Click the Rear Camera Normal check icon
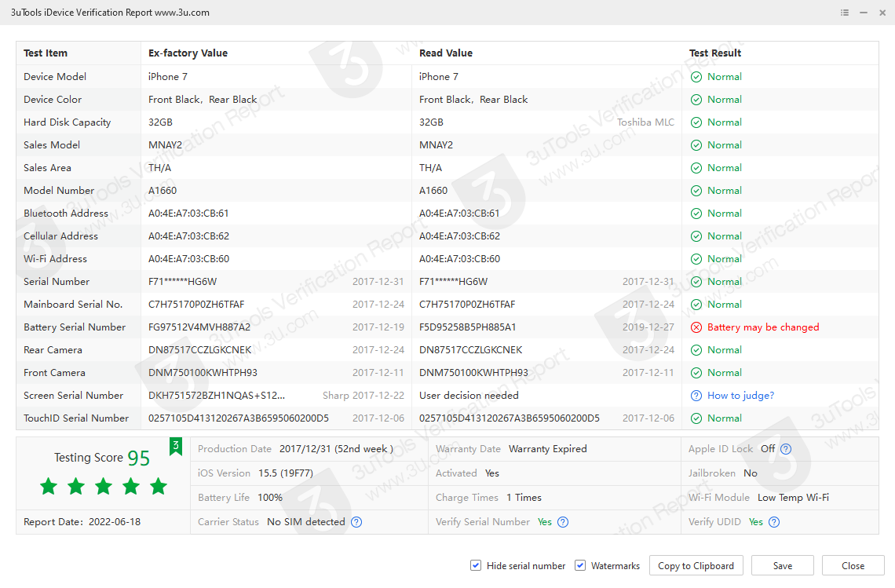 point(696,350)
